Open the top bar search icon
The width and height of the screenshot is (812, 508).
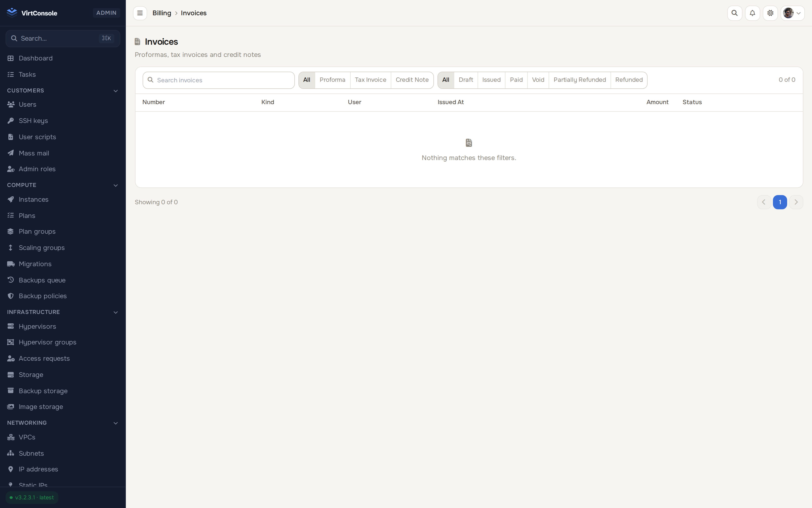coord(735,13)
